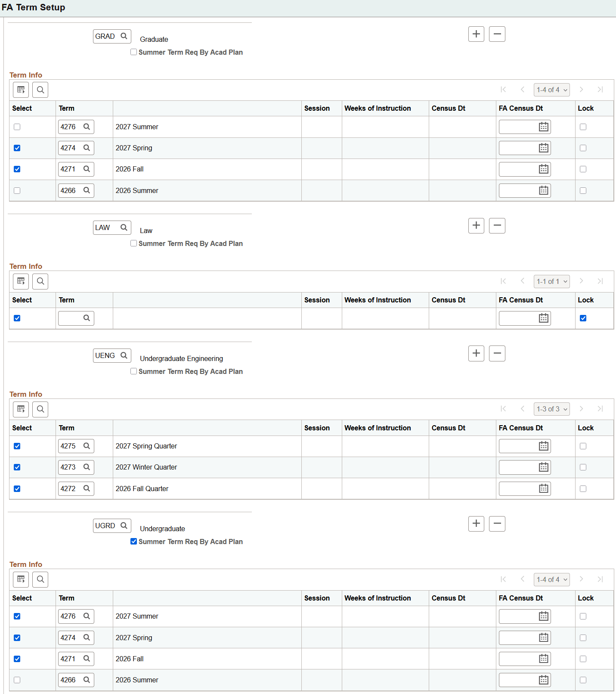The width and height of the screenshot is (616, 694).
Task: Delete the Law career row
Action: (497, 225)
